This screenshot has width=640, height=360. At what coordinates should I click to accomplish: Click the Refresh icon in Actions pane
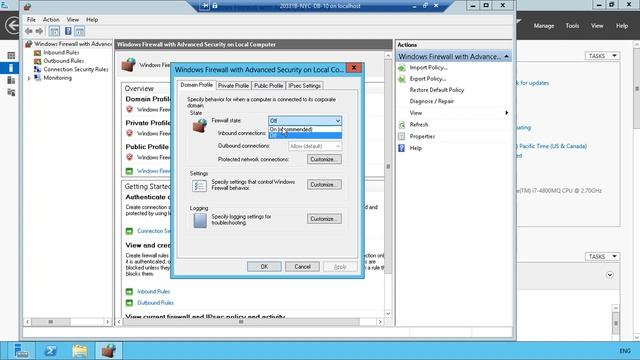[x=402, y=125]
